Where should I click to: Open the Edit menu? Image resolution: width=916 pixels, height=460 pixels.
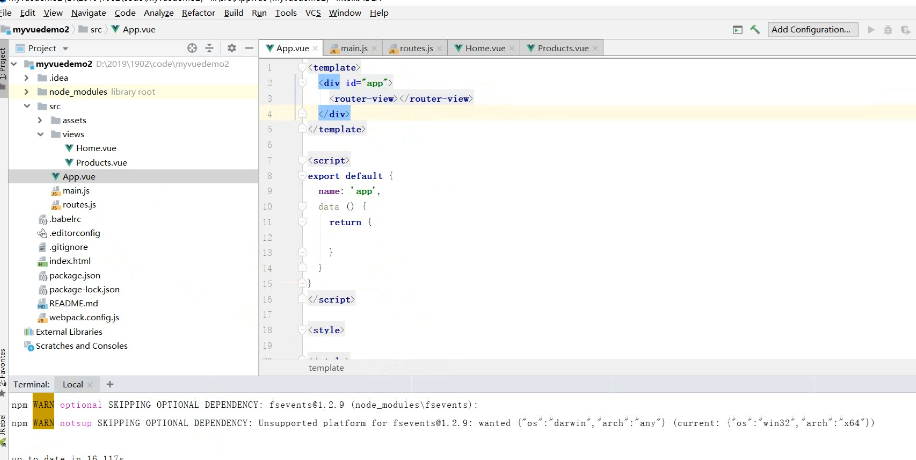pyautogui.click(x=27, y=13)
